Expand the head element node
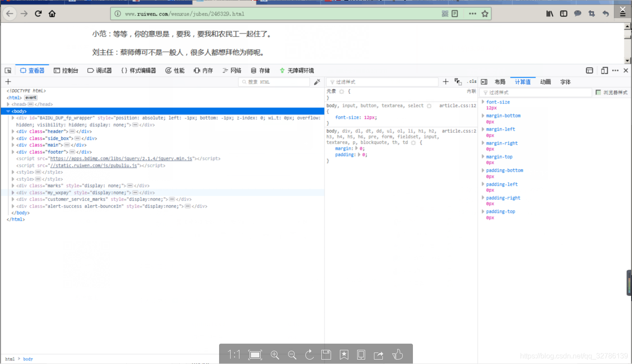This screenshot has width=632, height=364. (x=8, y=104)
